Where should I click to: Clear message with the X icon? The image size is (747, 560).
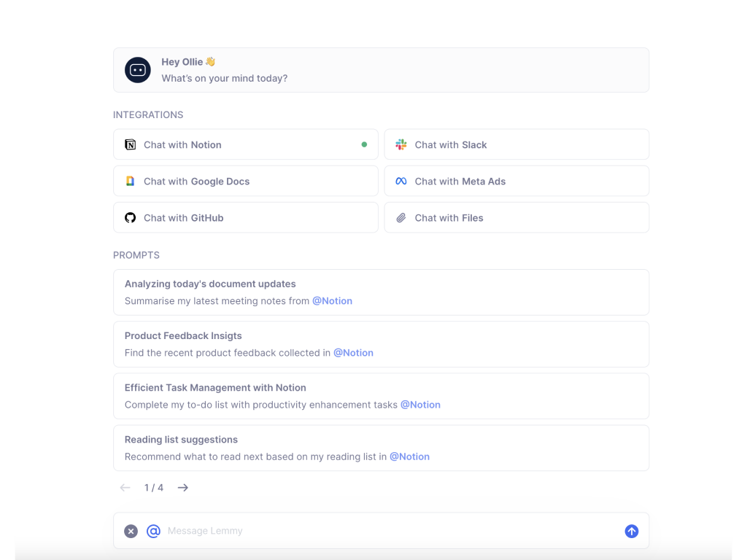pyautogui.click(x=131, y=531)
